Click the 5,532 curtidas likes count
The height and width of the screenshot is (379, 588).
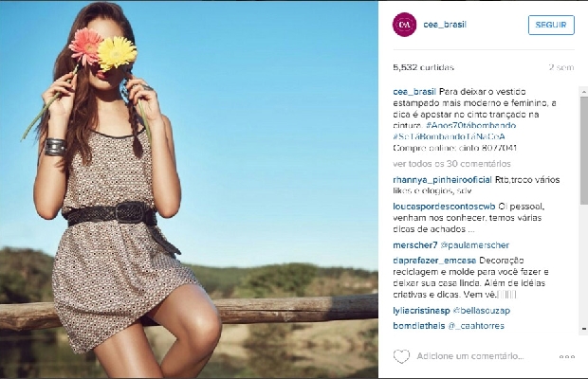coord(423,67)
